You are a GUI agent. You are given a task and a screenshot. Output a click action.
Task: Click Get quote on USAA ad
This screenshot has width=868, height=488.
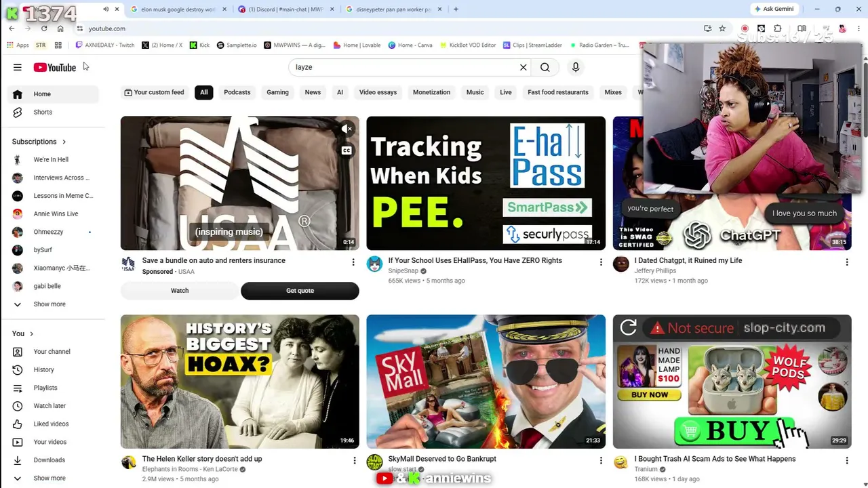(300, 291)
